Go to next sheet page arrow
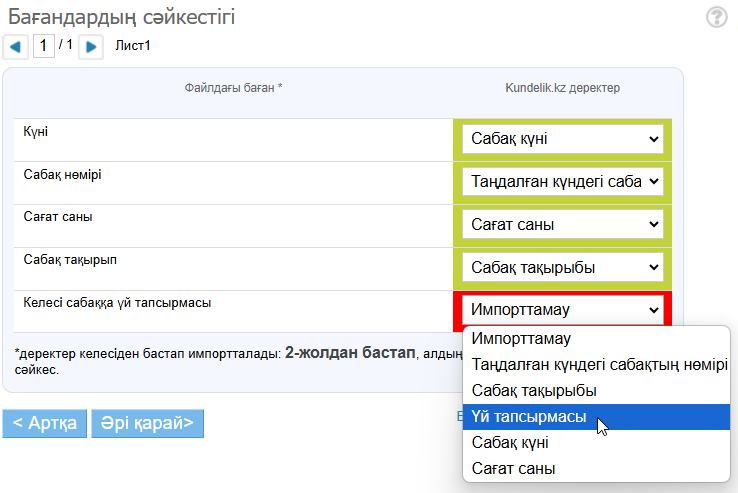Screen dimensions: 738x493 tap(91, 46)
